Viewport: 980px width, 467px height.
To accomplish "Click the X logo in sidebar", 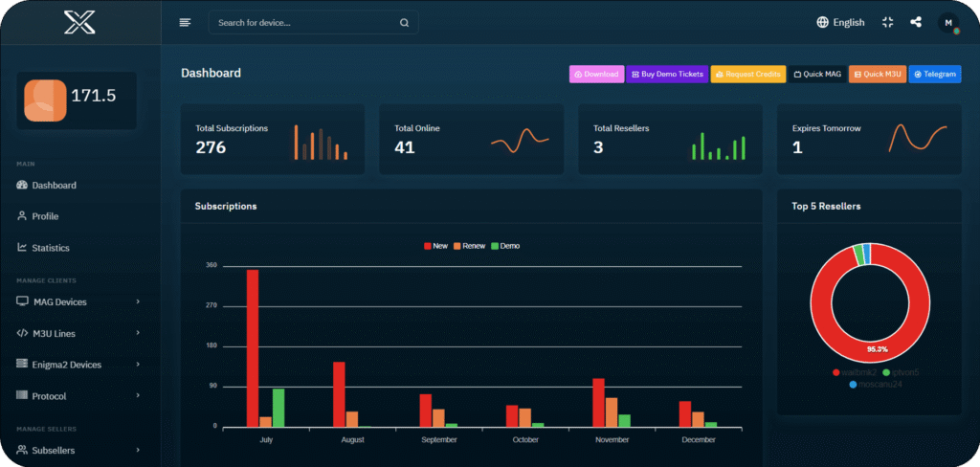I will [79, 22].
